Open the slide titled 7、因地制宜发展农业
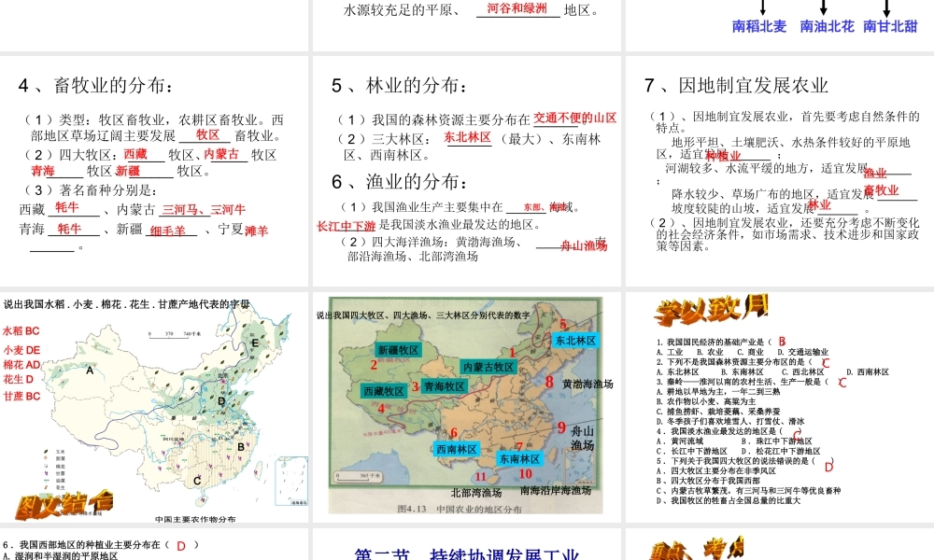Image resolution: width=934 pixels, height=560 pixels. tap(780, 171)
